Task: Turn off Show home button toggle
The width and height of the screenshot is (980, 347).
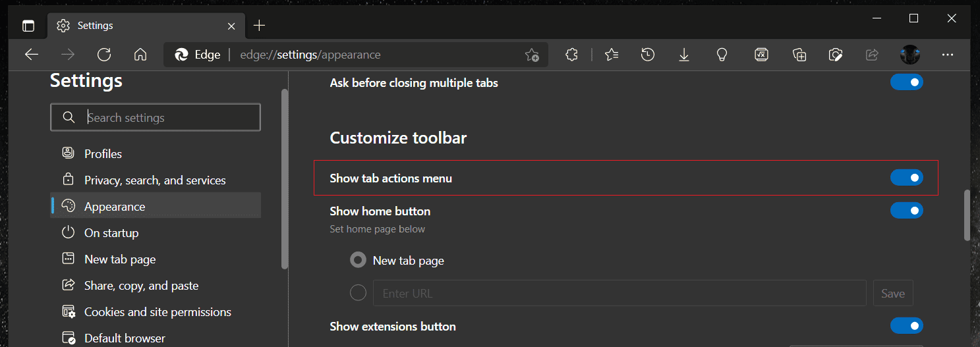Action: coord(907,211)
